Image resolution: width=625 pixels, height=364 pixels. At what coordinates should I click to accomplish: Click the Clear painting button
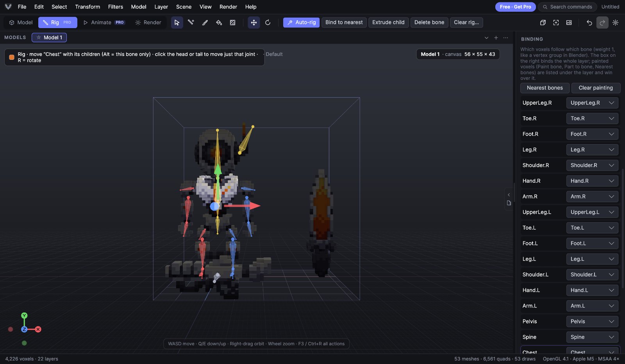pos(596,88)
